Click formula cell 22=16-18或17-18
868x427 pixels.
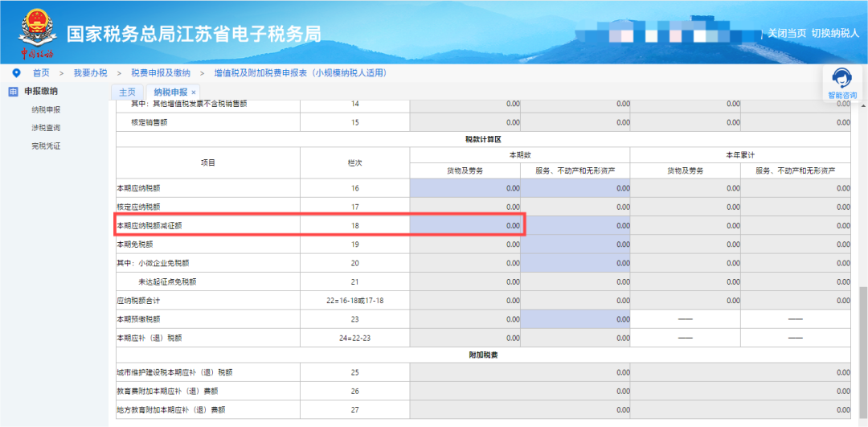click(x=355, y=301)
